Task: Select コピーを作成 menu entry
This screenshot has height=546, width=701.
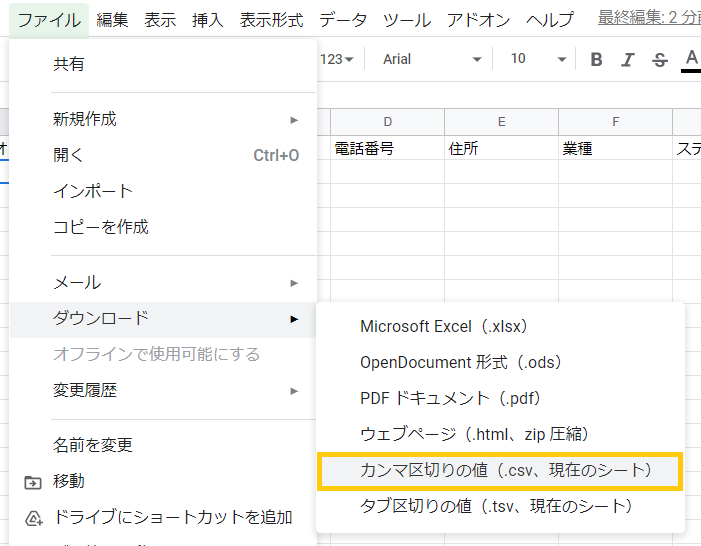Action: tap(163, 227)
